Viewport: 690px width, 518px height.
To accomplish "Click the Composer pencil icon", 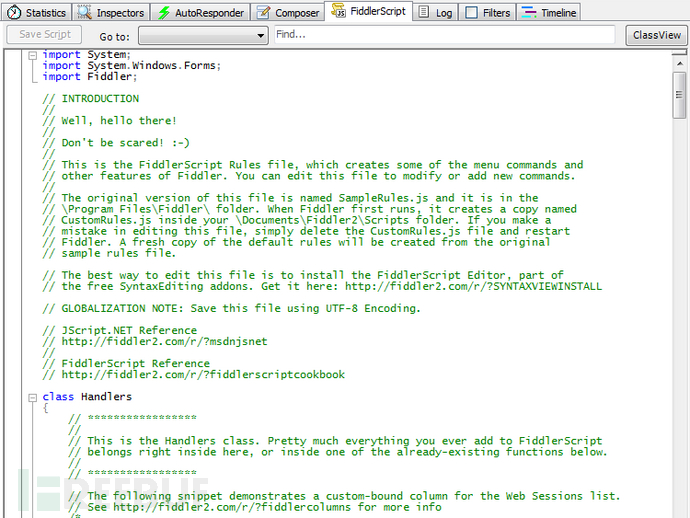I will point(263,12).
